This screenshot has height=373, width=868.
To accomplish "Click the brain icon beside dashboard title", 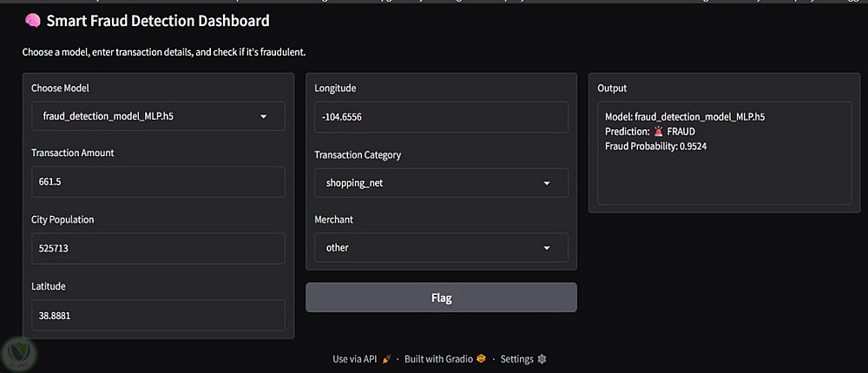I will [x=32, y=21].
